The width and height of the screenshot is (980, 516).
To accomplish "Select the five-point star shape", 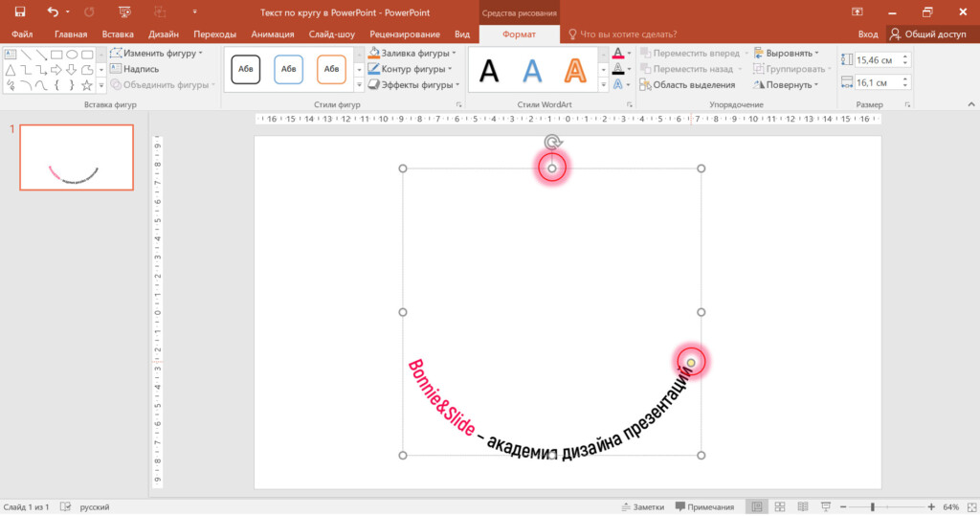I will coord(87,86).
